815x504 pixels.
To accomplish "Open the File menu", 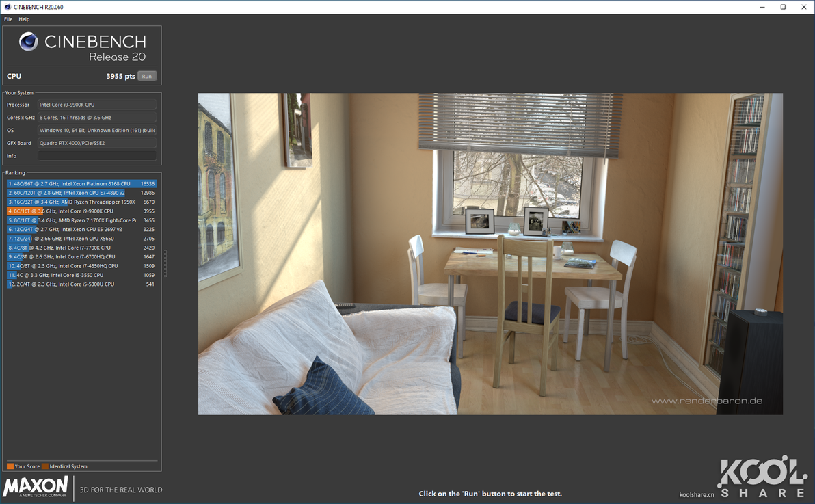I will (8, 19).
